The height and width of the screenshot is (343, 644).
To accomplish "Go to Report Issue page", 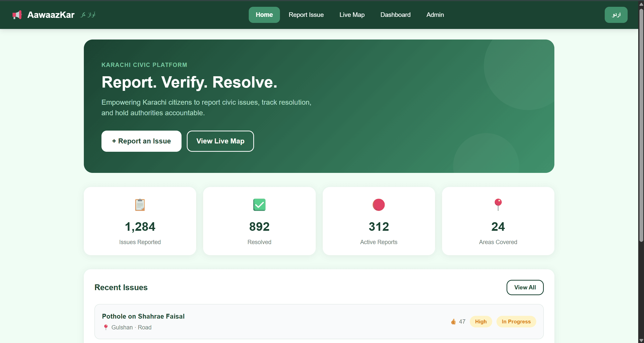I will [306, 15].
